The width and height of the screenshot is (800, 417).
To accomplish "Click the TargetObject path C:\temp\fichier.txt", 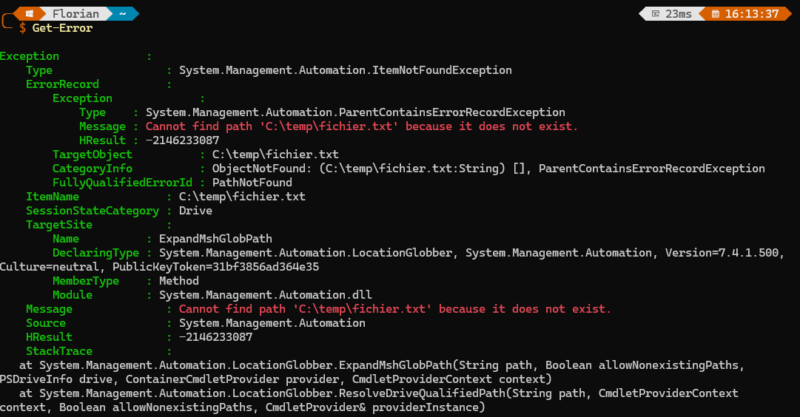I will [x=275, y=155].
